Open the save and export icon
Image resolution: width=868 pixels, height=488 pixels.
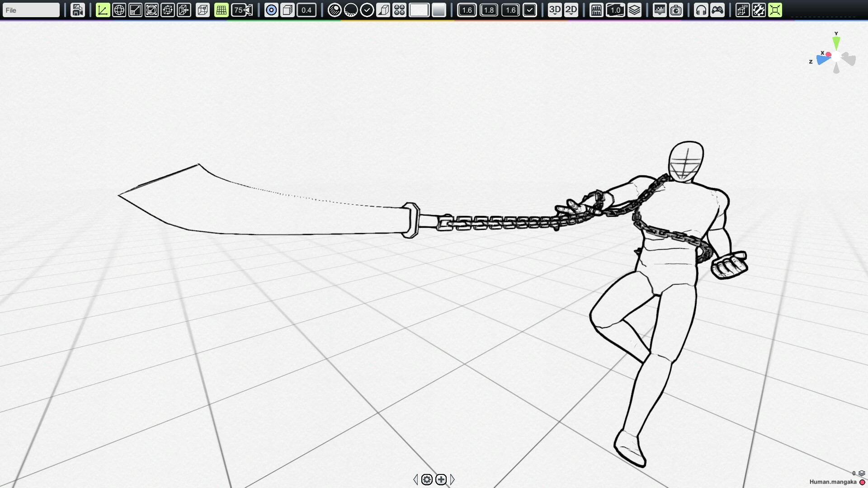[x=78, y=9]
